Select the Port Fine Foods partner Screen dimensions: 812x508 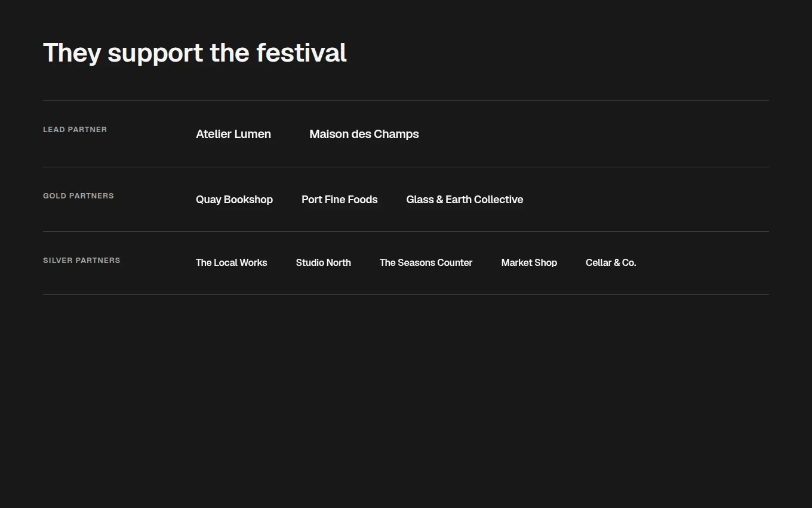click(340, 200)
